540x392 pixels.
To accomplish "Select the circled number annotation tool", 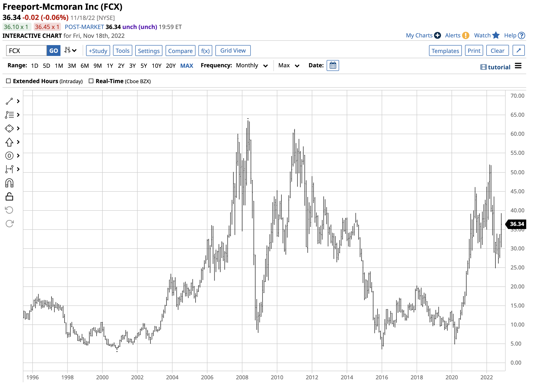I will (9, 156).
